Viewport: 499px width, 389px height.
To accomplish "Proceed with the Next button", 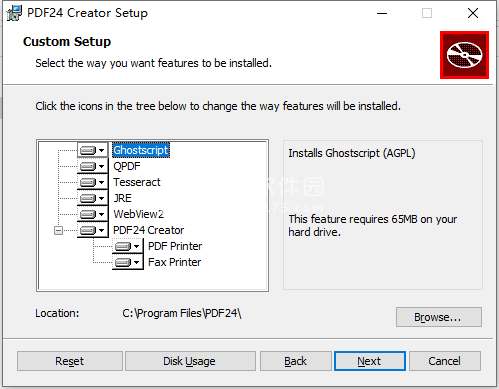I will (x=370, y=361).
